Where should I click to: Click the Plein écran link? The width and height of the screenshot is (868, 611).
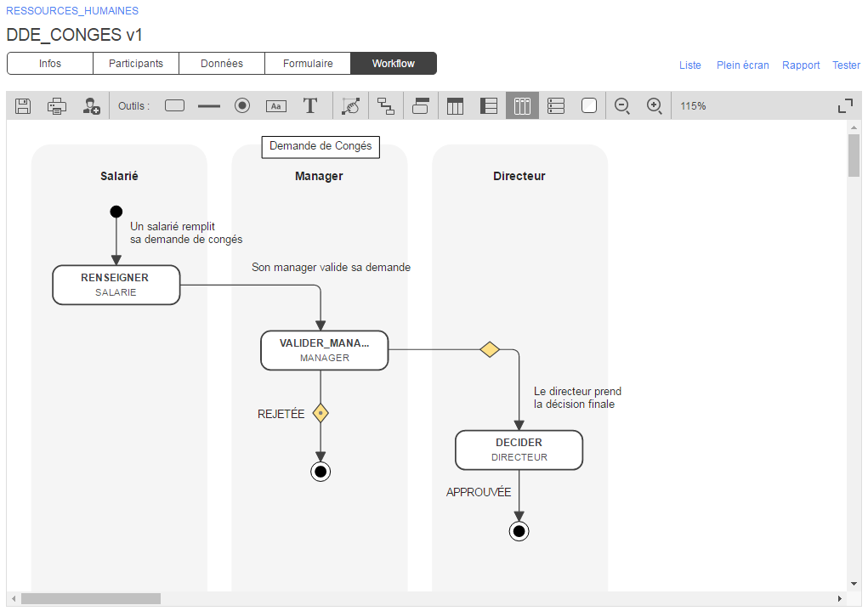pos(742,65)
